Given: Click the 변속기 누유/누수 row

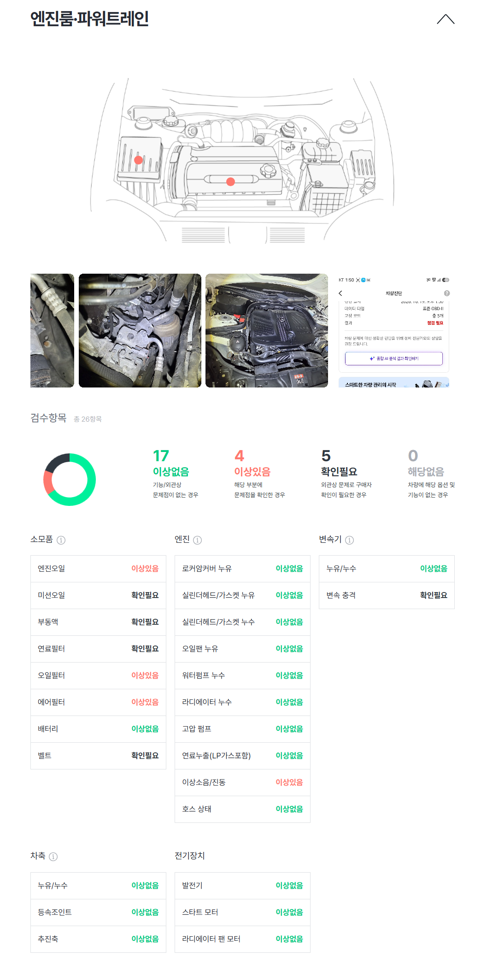Looking at the screenshot, I should click(x=387, y=569).
